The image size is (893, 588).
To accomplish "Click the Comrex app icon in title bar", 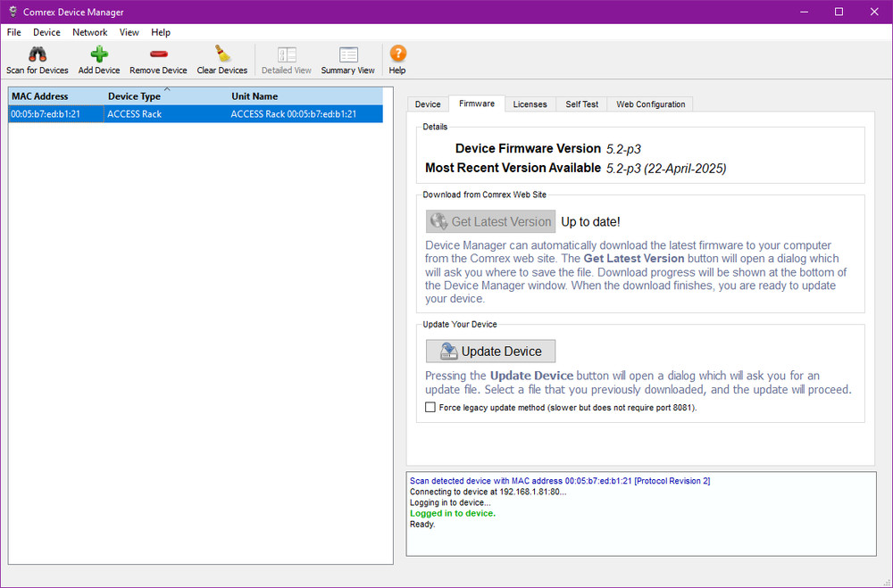I will point(11,12).
